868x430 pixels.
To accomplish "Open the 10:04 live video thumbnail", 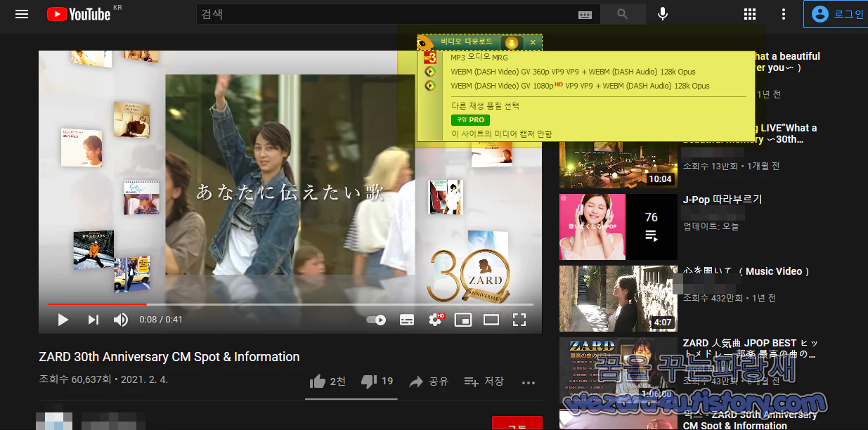I will pyautogui.click(x=618, y=164).
